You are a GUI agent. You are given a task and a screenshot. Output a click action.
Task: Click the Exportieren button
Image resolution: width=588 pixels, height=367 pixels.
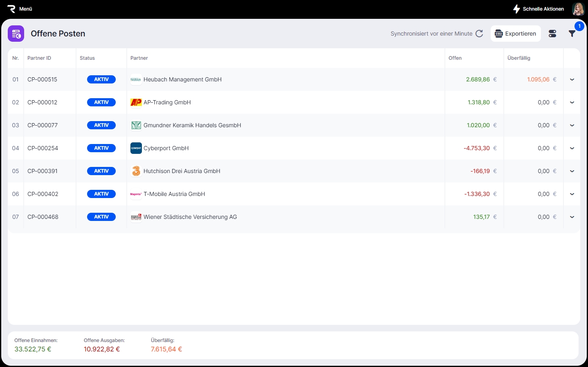(x=516, y=34)
